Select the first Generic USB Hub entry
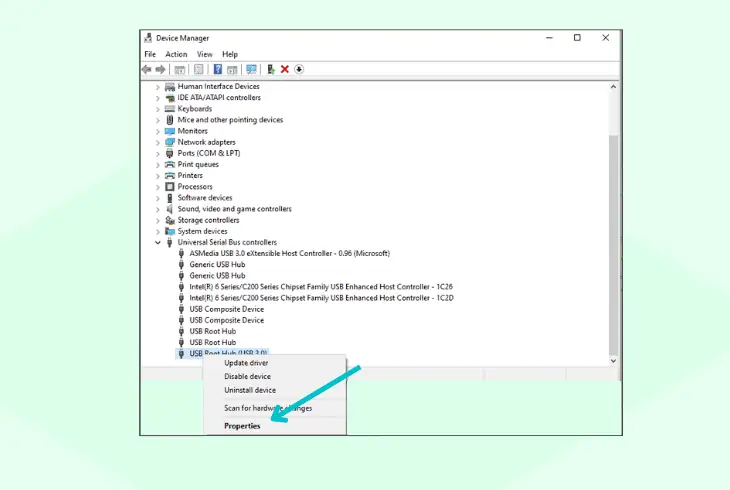The height and width of the screenshot is (490, 730). (217, 265)
